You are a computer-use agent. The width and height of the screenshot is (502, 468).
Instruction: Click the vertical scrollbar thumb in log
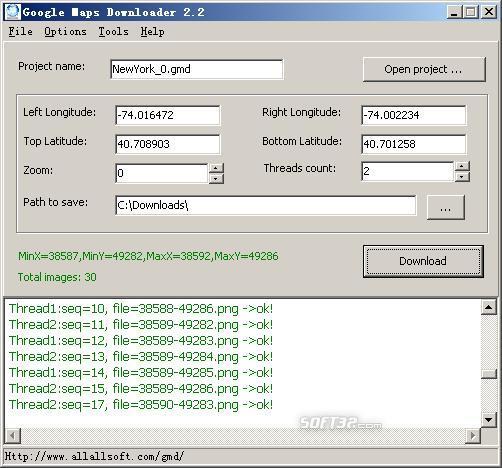point(488,374)
